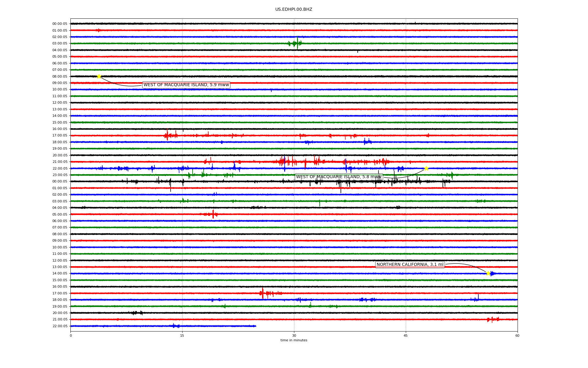Click the 'WEST OF MACQUARIE ISLAND, 5.8 mww' label
This screenshot has height=368, width=588.
click(x=338, y=177)
